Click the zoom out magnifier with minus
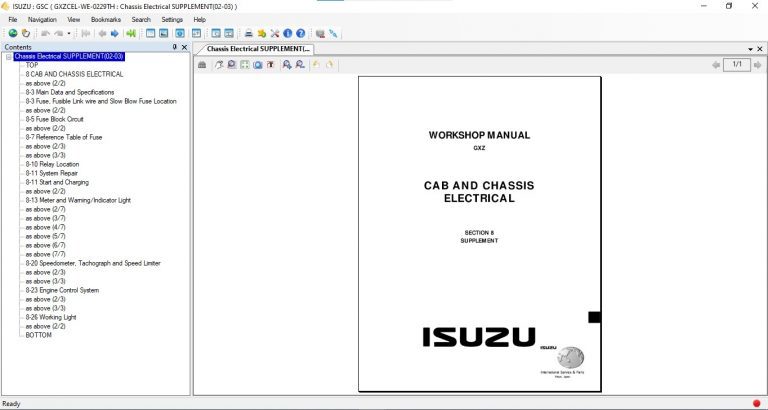The height and width of the screenshot is (410, 768). point(300,65)
